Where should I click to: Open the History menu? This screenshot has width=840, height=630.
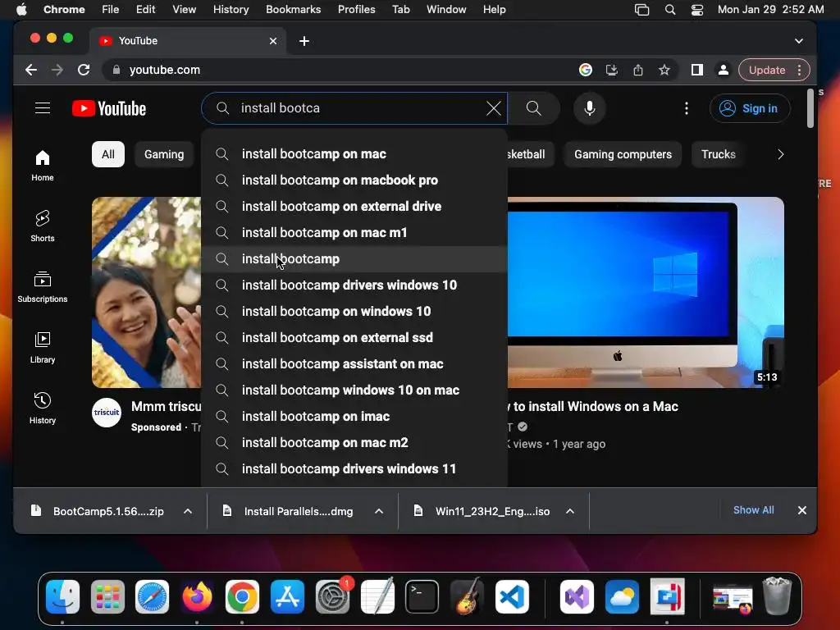click(231, 10)
